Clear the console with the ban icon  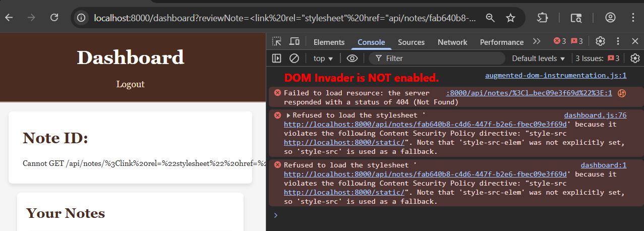tap(294, 59)
